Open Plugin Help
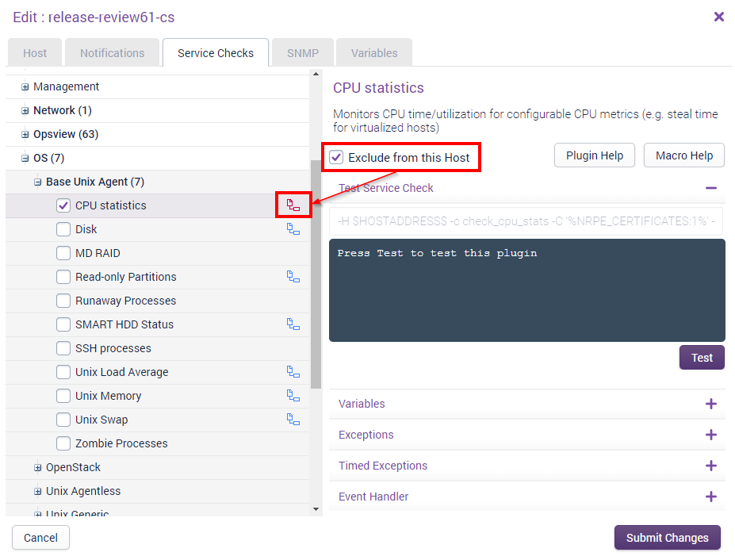 (594, 155)
